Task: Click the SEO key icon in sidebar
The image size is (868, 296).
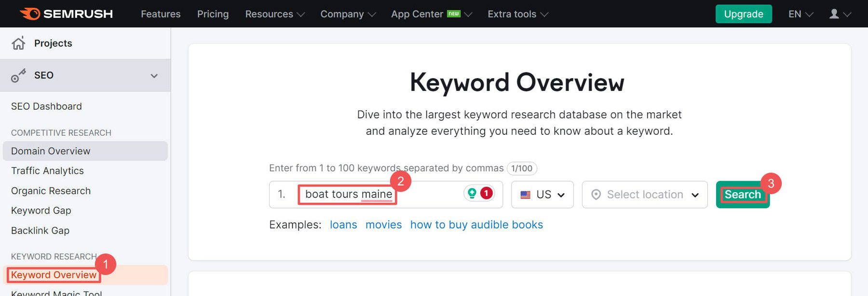Action: point(18,76)
